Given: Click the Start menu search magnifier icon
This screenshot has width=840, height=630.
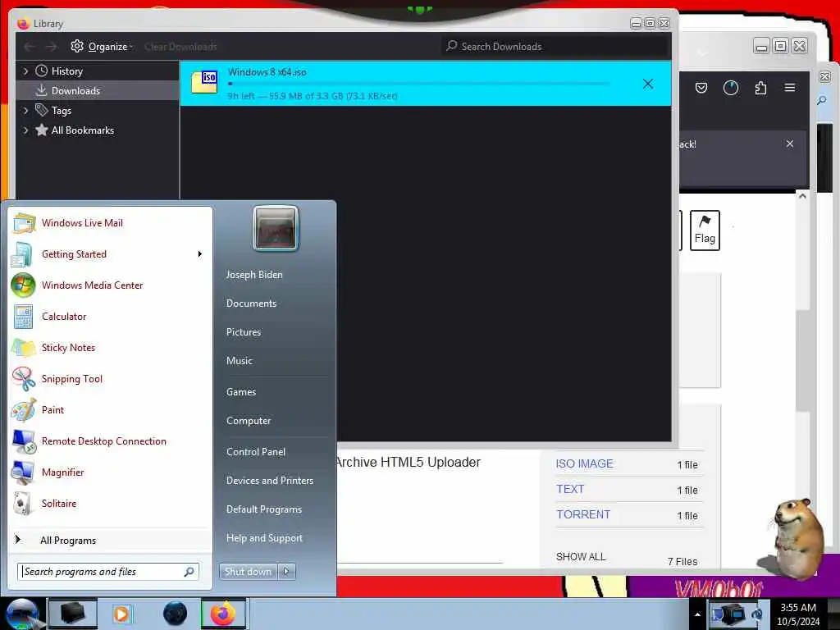Looking at the screenshot, I should 189,572.
